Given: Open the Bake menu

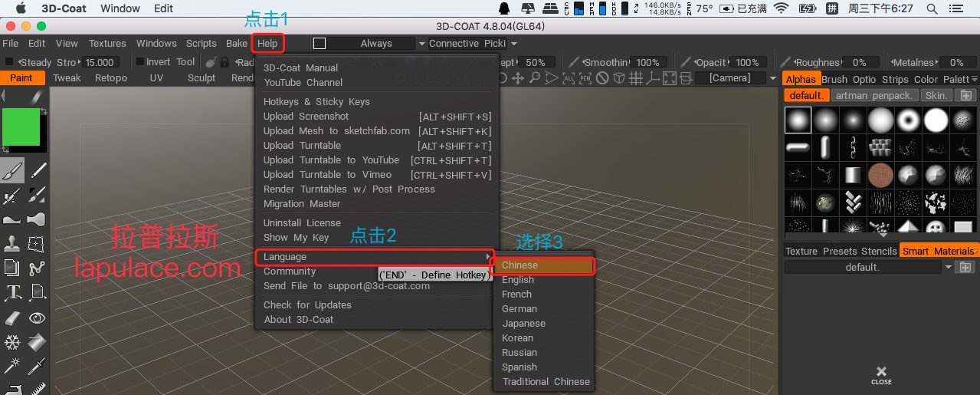Looking at the screenshot, I should pos(237,44).
